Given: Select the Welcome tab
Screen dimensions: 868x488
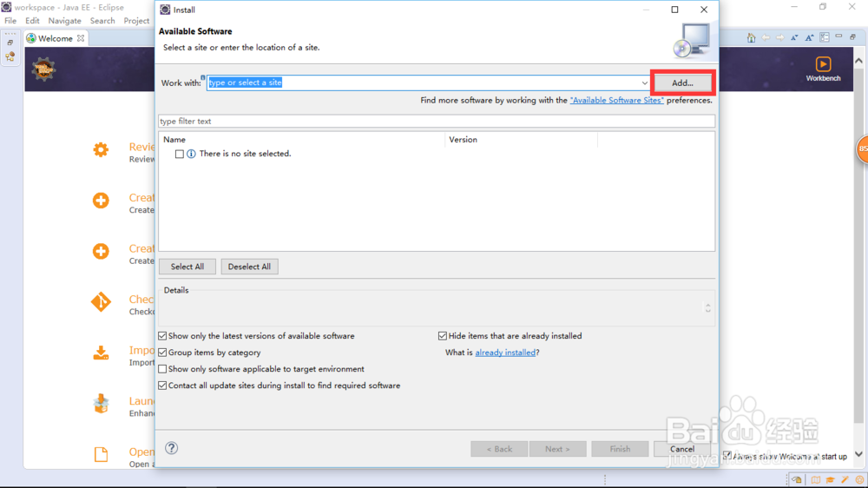Looking at the screenshot, I should pyautogui.click(x=56, y=38).
